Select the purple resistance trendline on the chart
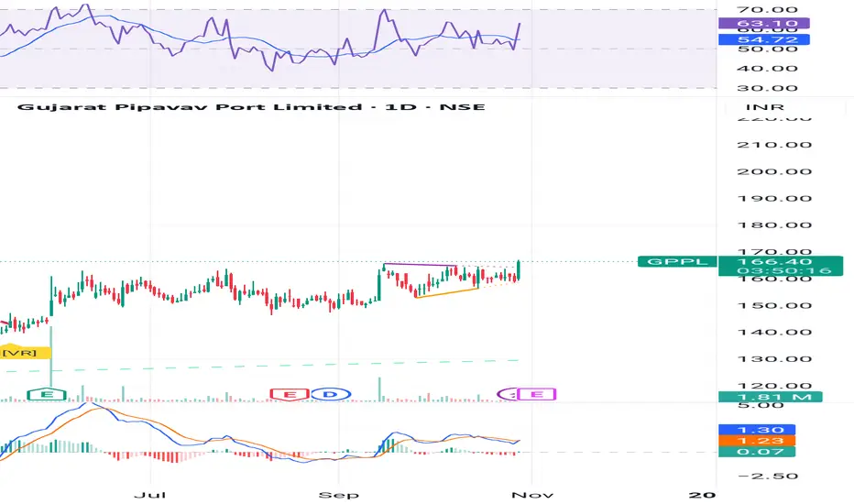 click(420, 264)
